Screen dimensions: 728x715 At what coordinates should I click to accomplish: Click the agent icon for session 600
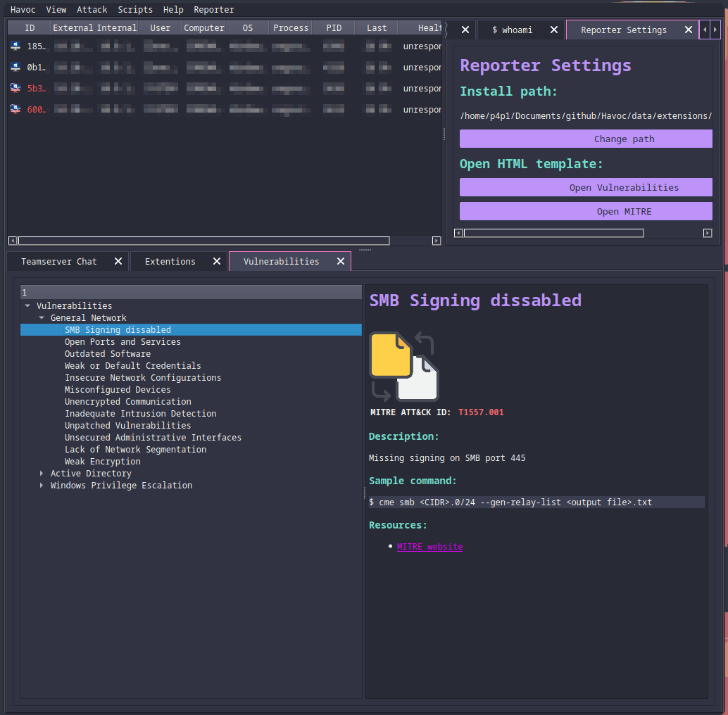[x=15, y=109]
